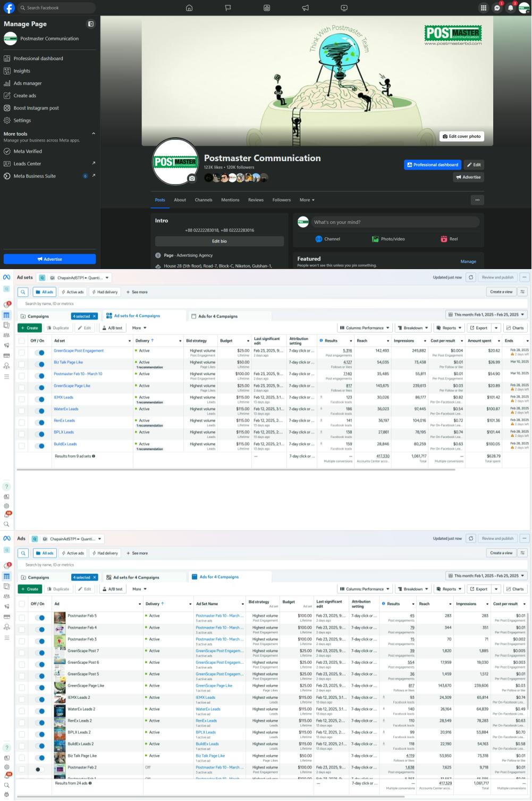Open the notifications bell icon
This screenshot has width=532, height=801.
click(511, 8)
